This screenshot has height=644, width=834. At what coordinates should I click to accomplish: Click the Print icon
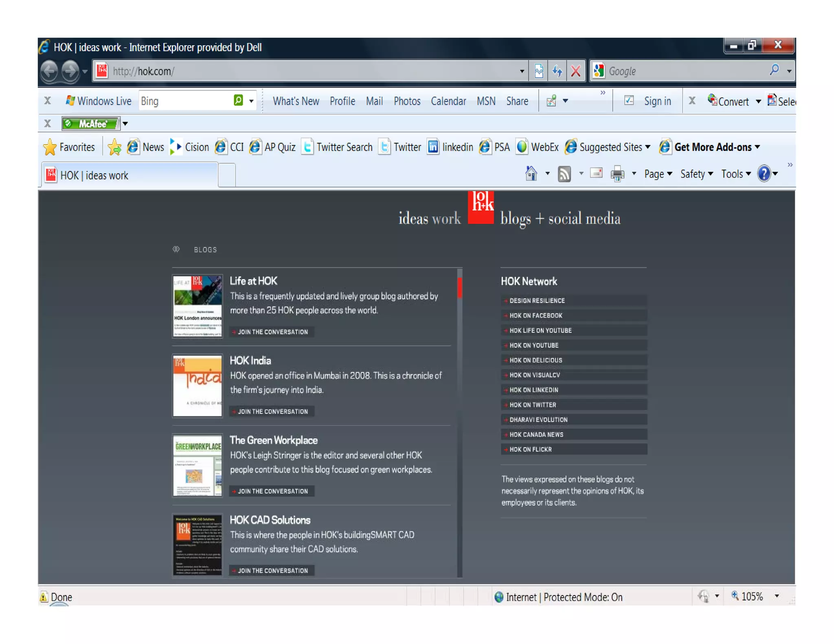click(617, 174)
